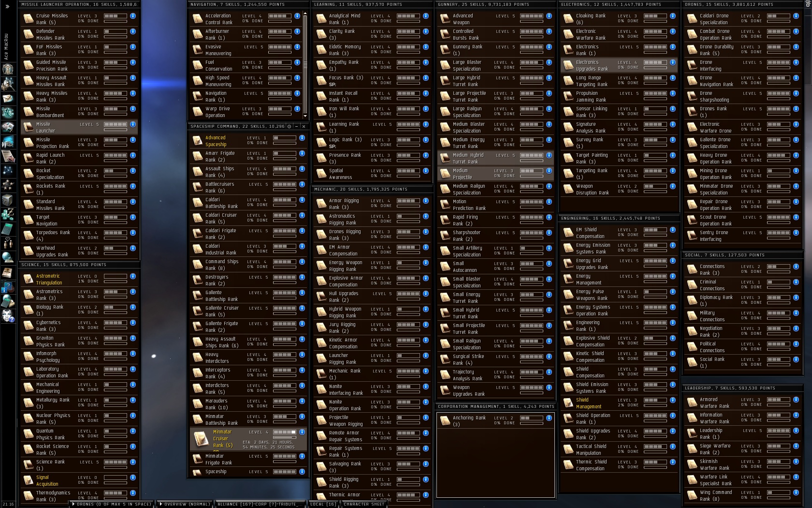Image resolution: width=812 pixels, height=508 pixels.
Task: Select the Marauders Rank (10) skill
Action: 248,404
